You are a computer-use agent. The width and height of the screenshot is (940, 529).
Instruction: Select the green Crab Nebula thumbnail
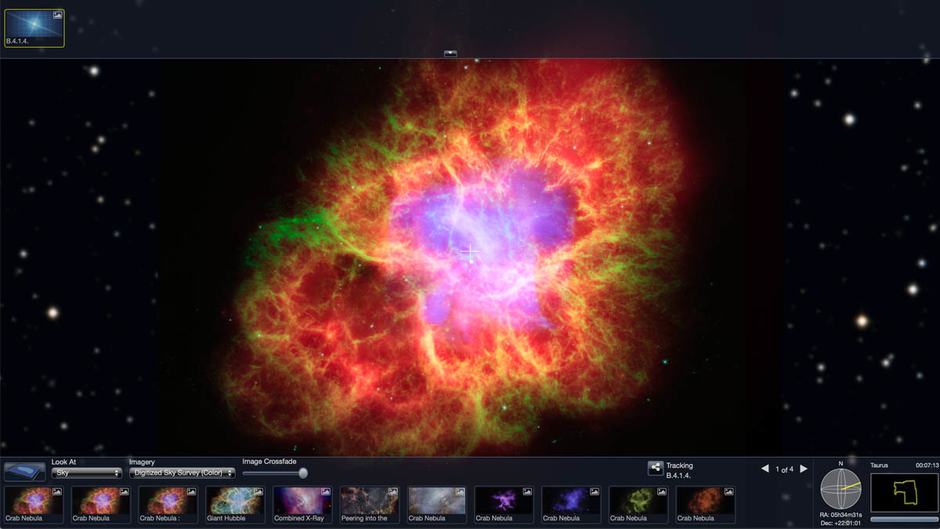[x=637, y=504]
